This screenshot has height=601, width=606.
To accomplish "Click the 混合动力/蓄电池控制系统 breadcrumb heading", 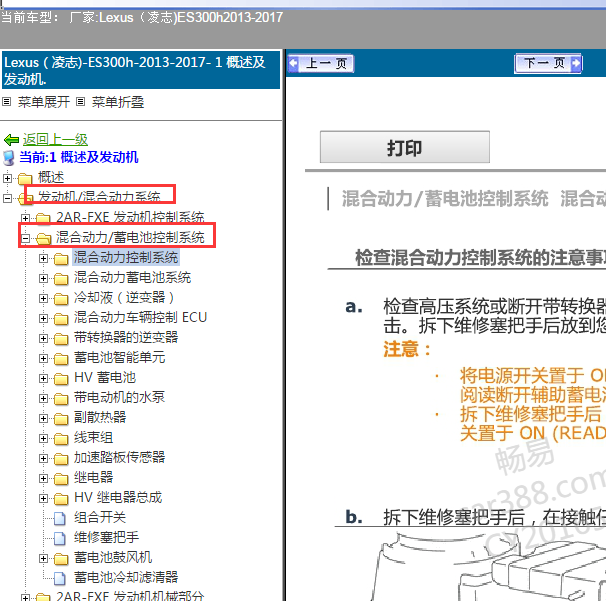I will (x=445, y=199).
